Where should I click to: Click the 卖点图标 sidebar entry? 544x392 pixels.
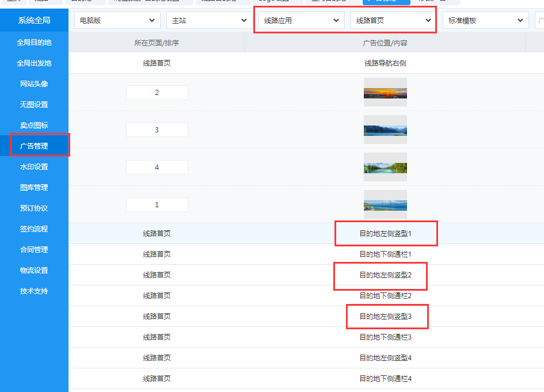click(34, 125)
